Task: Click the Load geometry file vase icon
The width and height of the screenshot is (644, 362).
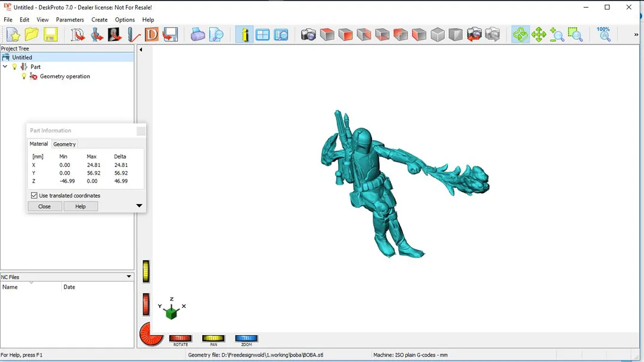Action: pos(97,35)
